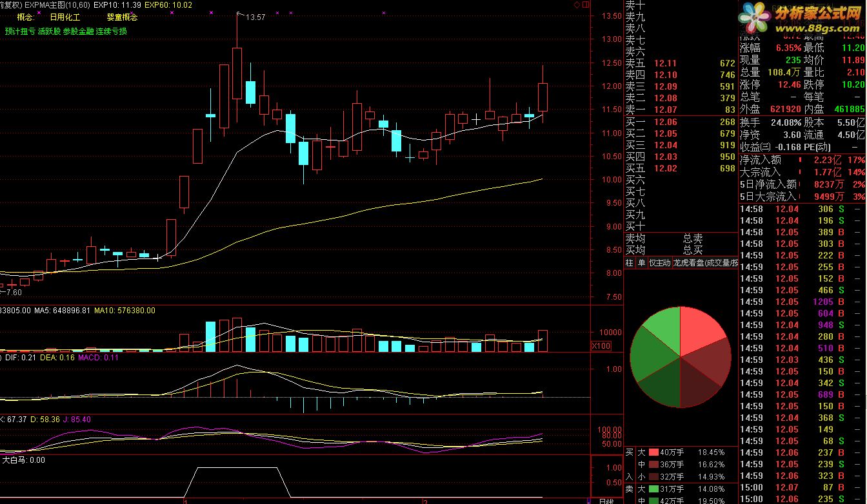
Task: Click the trade tick with 948 S volume
Action: tap(802, 325)
